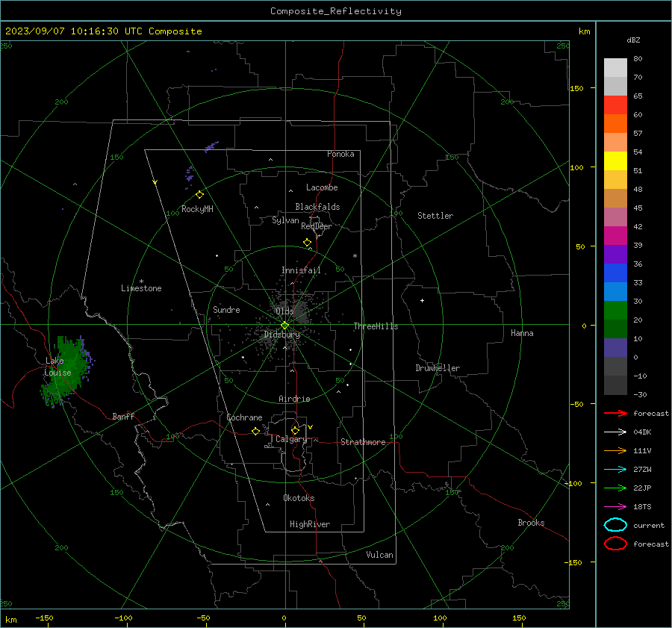Click the red forecast arrow in the legend
This screenshot has height=628, width=672.
pyautogui.click(x=615, y=413)
